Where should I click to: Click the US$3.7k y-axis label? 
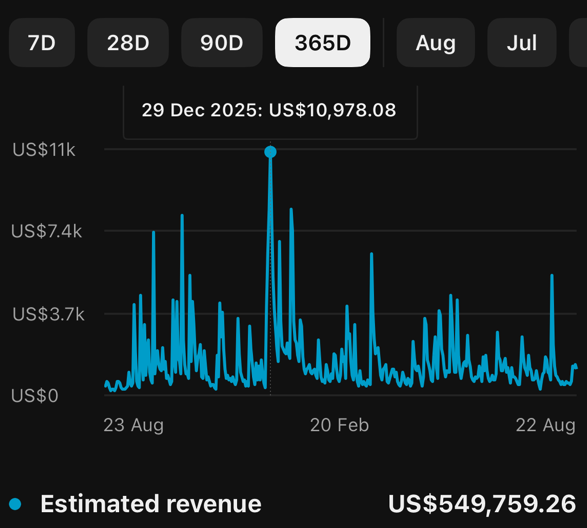point(48,314)
